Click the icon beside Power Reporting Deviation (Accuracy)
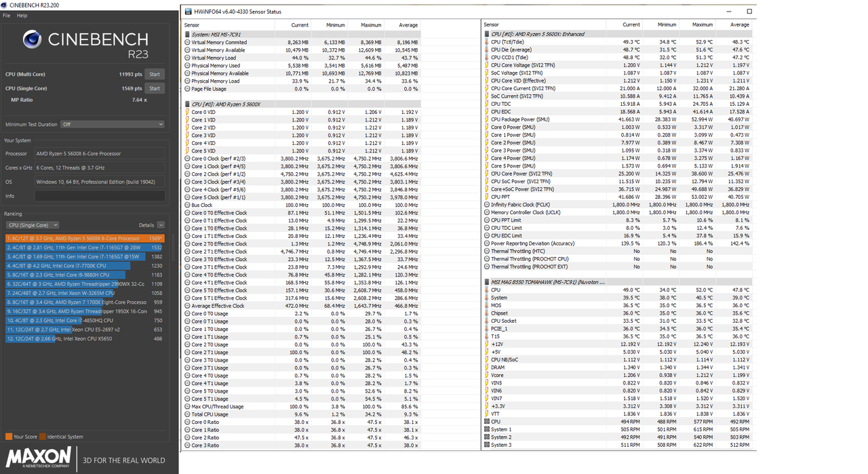 coord(487,243)
